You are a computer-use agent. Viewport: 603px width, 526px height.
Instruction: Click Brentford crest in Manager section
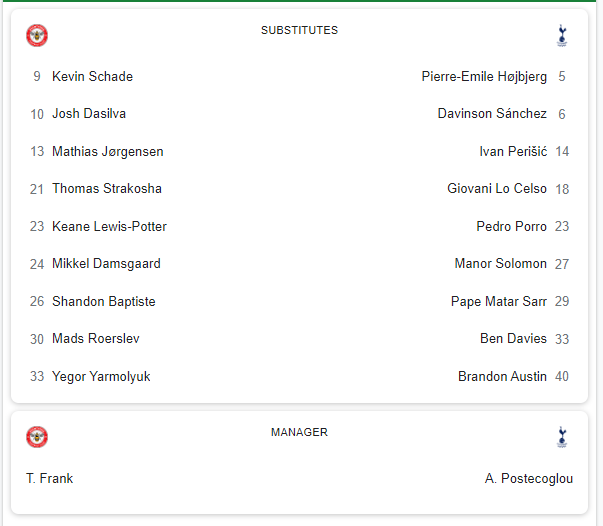[x=37, y=437]
